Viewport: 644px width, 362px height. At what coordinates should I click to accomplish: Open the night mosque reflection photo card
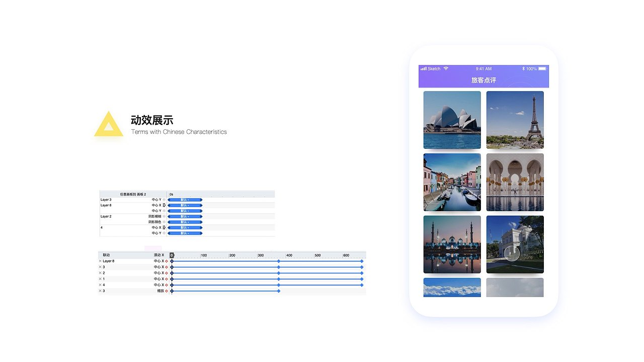click(x=452, y=244)
